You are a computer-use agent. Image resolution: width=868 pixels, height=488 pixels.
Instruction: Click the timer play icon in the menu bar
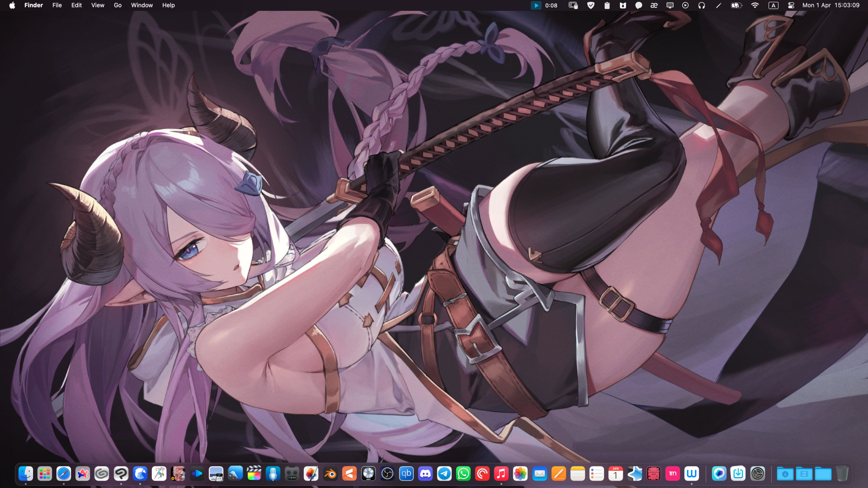coord(536,5)
